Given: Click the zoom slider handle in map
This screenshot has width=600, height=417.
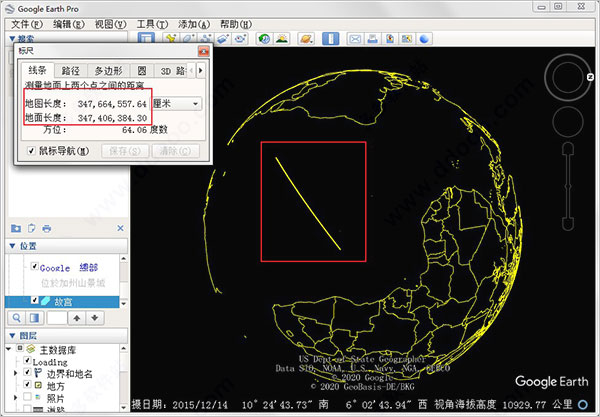Looking at the screenshot, I should 568,187.
